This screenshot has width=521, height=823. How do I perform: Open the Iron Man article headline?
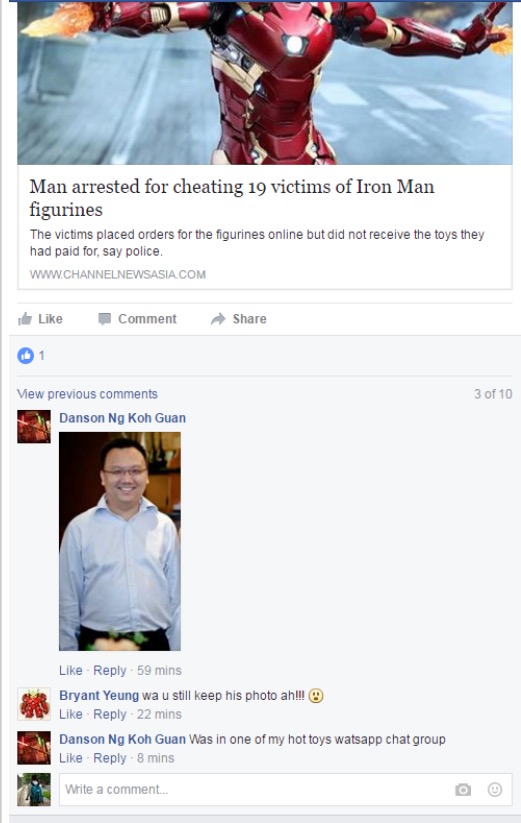click(x=231, y=197)
